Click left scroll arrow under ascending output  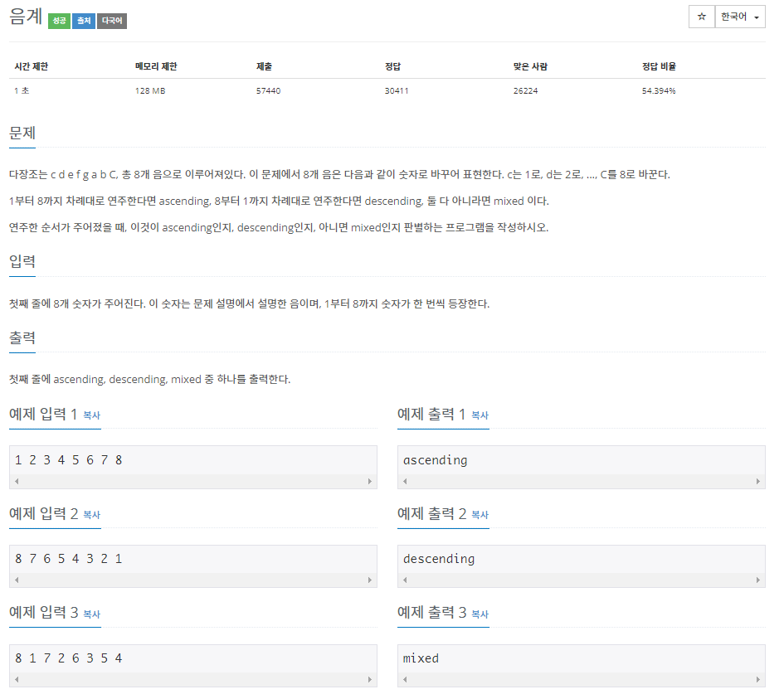(405, 481)
